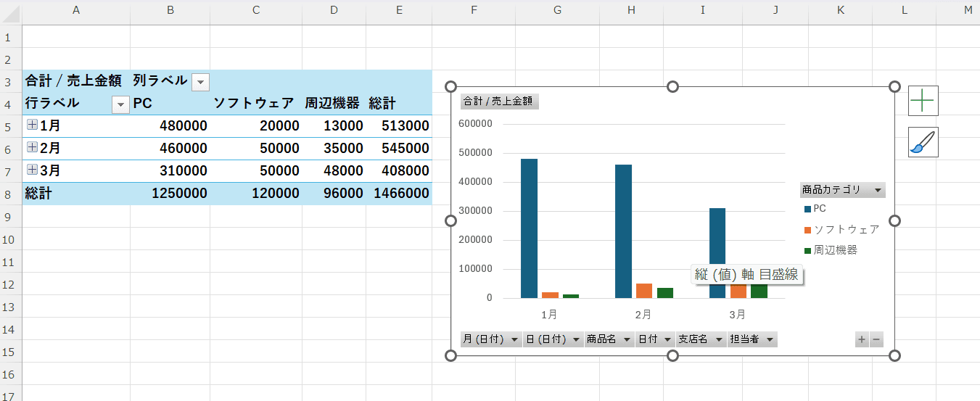The width and height of the screenshot is (980, 401).
Task: Click the chart's expand field plus button
Action: coord(862,339)
